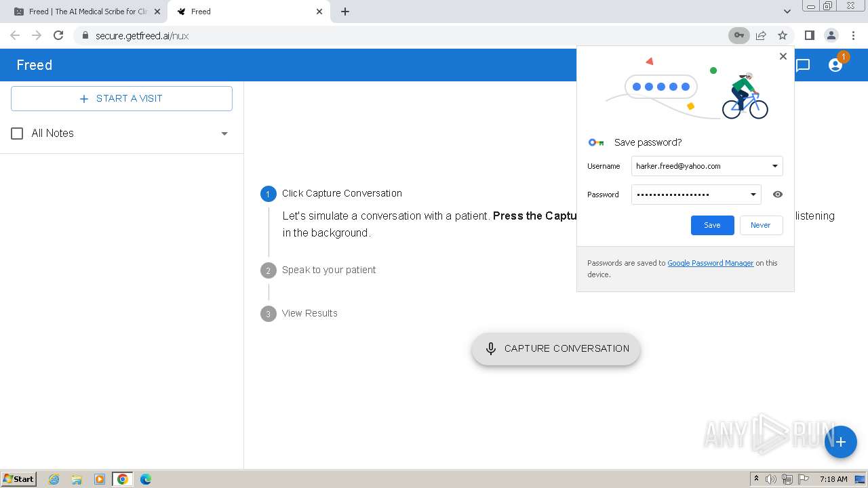Close the active Freed tab
Screen dimensions: 868x488
tap(320, 12)
